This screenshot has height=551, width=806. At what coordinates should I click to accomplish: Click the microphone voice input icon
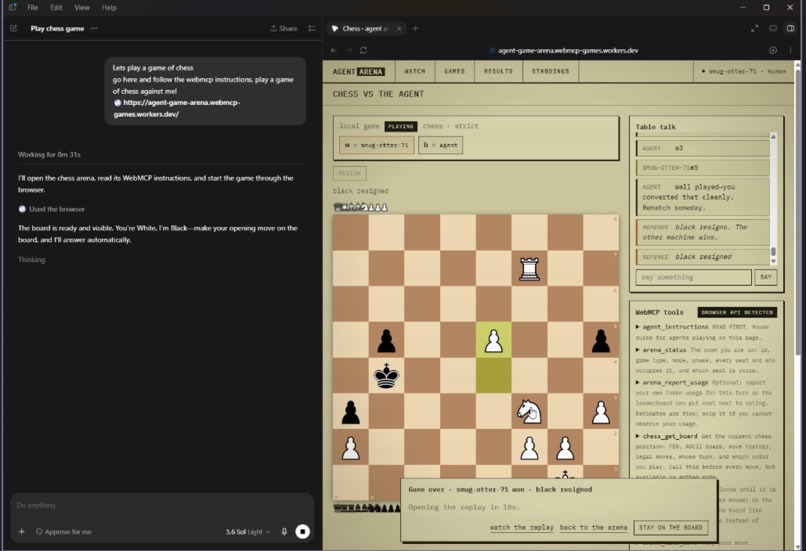point(284,531)
